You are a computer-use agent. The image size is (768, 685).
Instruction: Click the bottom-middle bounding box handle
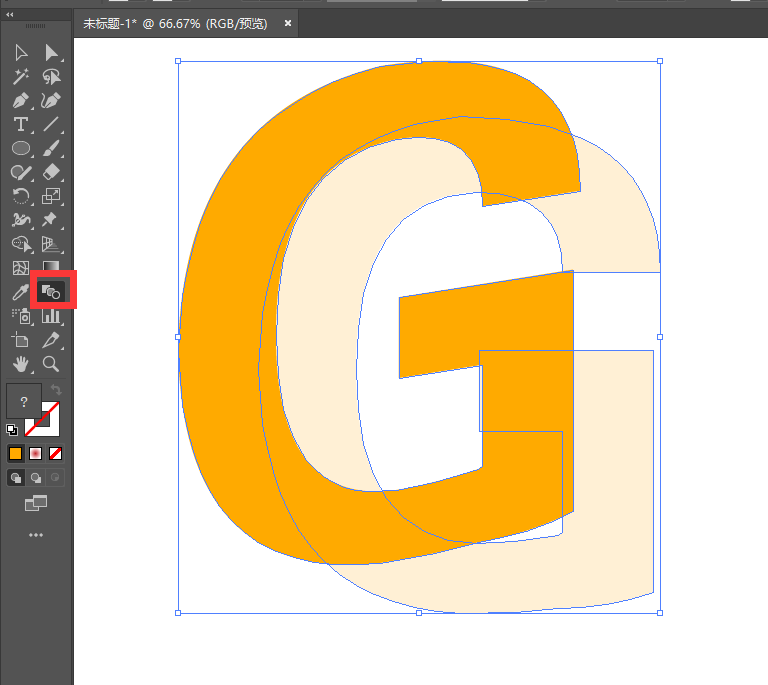coord(419,613)
